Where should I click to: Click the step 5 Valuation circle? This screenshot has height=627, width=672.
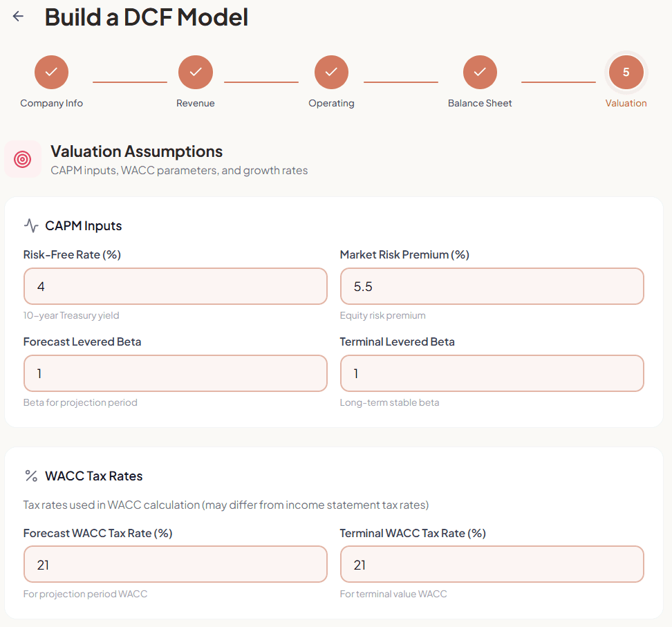(626, 72)
